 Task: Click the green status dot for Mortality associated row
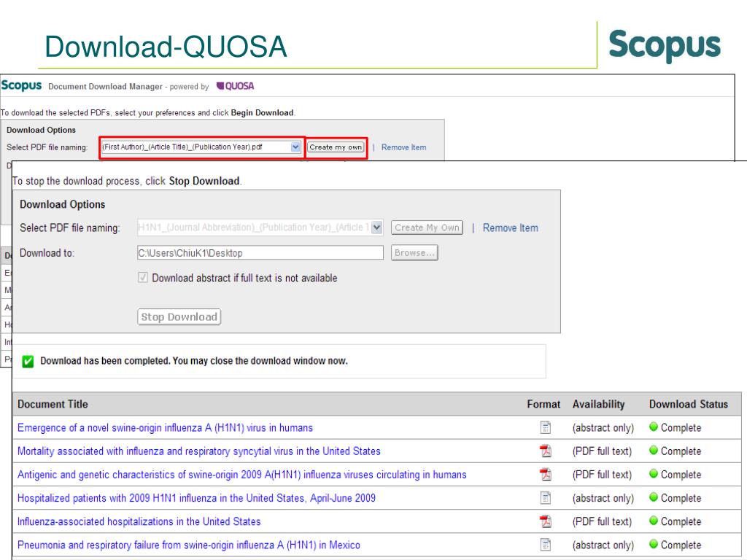tap(654, 451)
